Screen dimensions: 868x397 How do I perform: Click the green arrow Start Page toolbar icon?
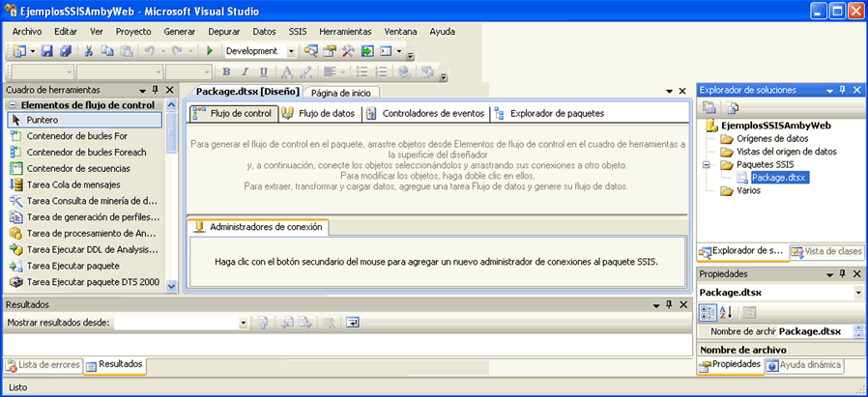(367, 51)
